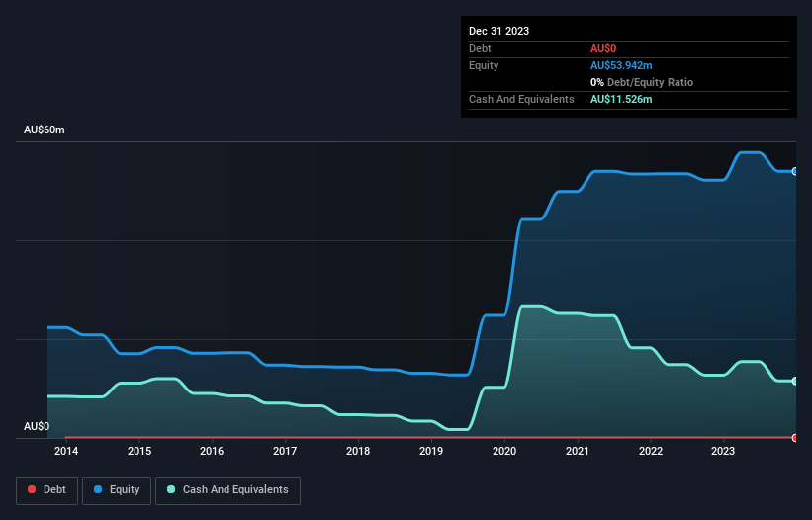Click the Dec 31 2023 tooltip date

[x=498, y=31]
